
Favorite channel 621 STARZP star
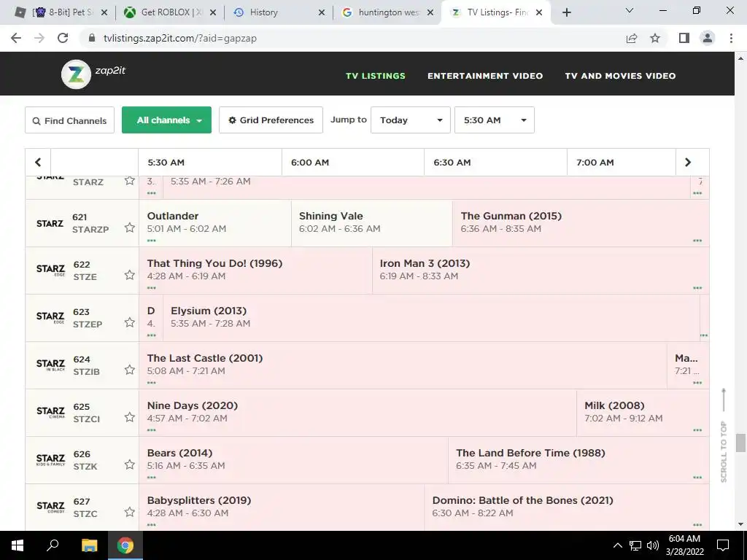(x=130, y=227)
